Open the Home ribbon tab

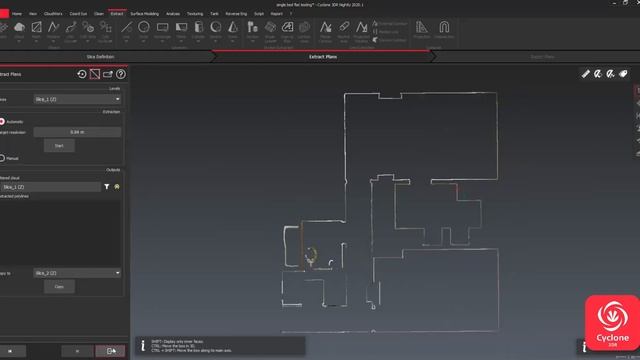tap(17, 13)
